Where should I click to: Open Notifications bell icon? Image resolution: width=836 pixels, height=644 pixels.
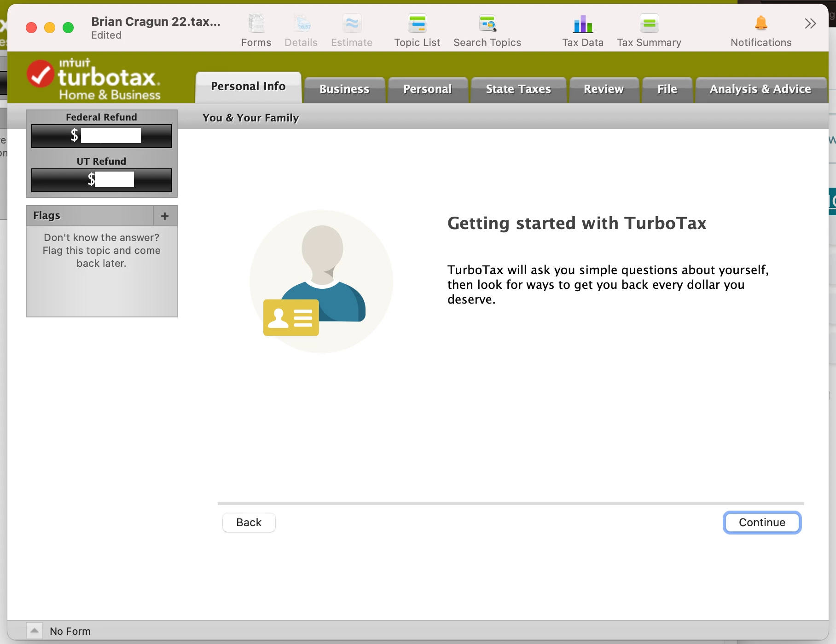point(761,23)
